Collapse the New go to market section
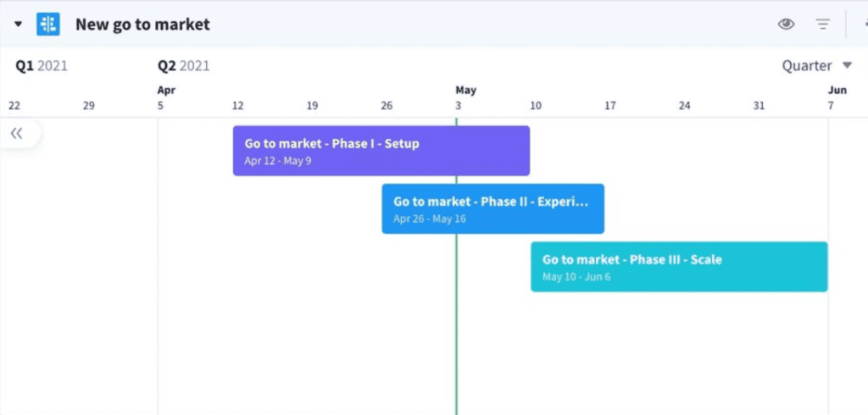This screenshot has width=868, height=415. [x=19, y=25]
